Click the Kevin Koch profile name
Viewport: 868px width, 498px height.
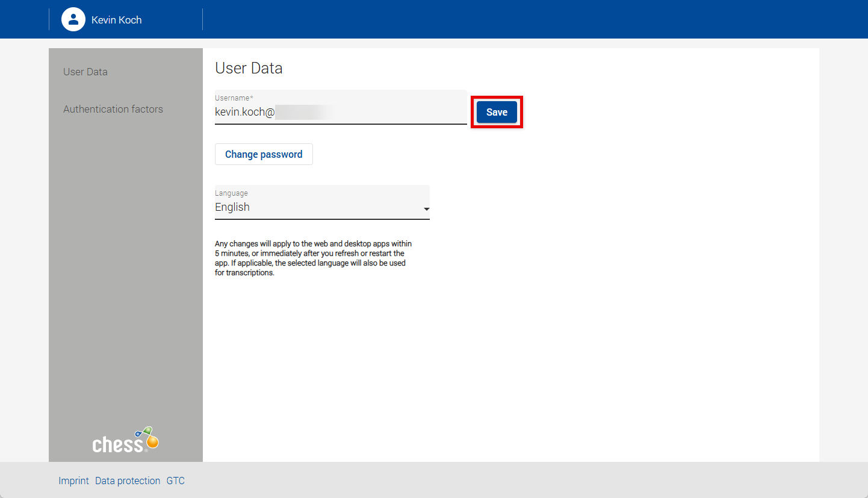coord(116,20)
